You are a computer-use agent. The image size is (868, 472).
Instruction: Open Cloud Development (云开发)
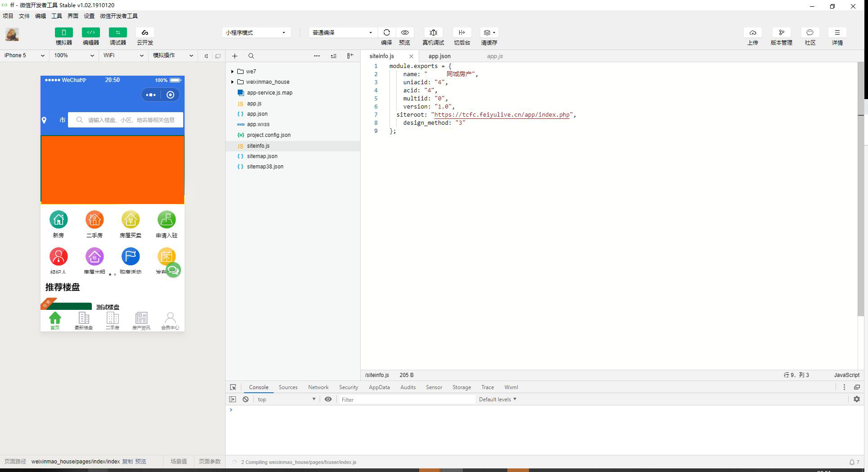(x=145, y=32)
